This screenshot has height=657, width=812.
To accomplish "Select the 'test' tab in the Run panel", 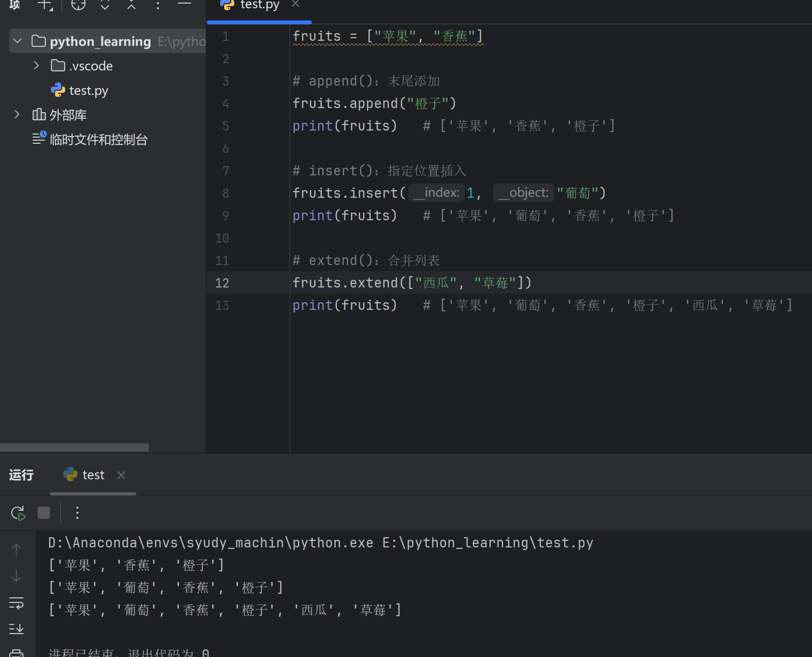I will 93,475.
